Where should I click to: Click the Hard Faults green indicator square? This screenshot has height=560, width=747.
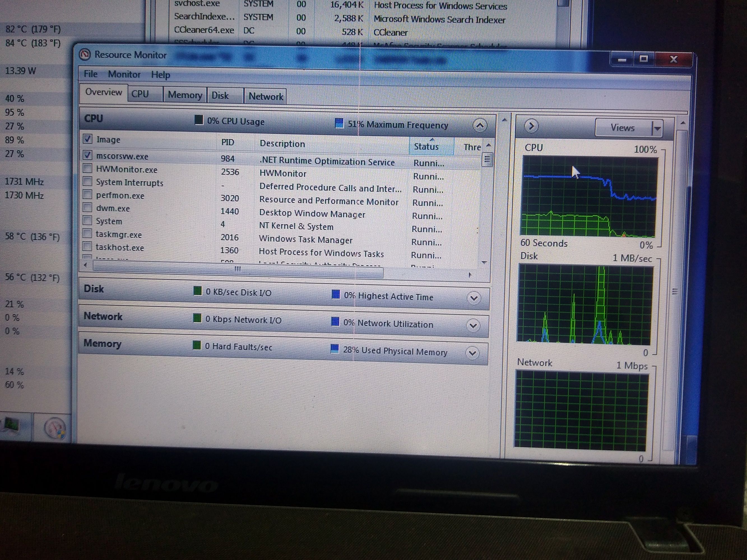(196, 345)
